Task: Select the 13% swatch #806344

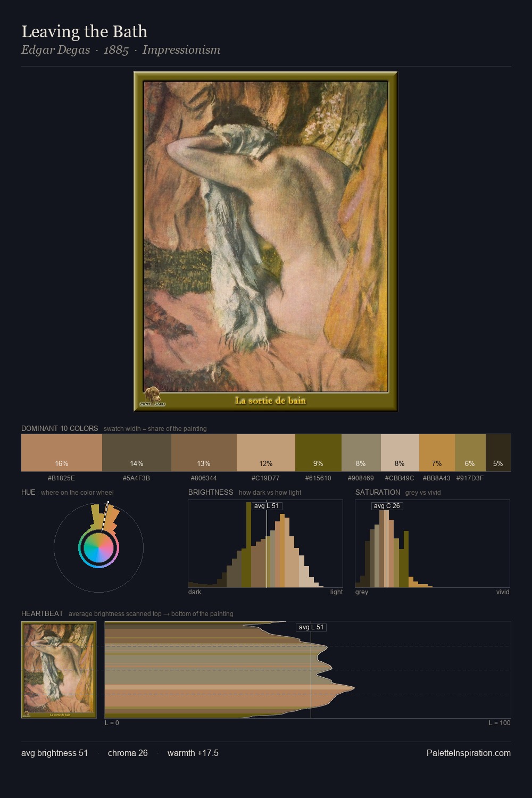Action: [204, 453]
